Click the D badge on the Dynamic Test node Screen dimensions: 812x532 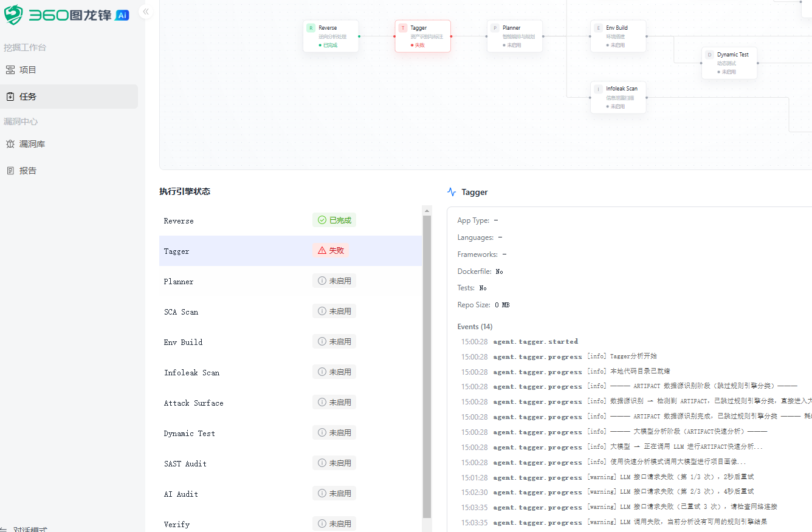pos(709,55)
